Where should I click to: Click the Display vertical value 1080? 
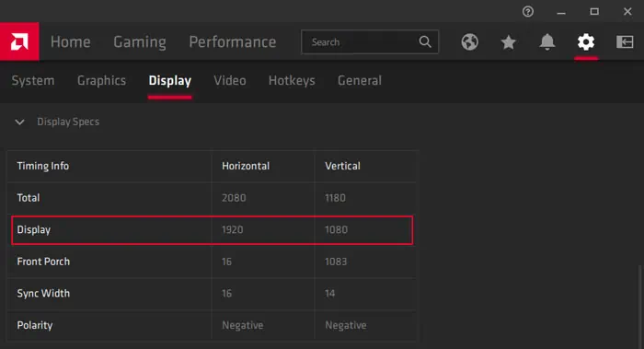pyautogui.click(x=336, y=229)
